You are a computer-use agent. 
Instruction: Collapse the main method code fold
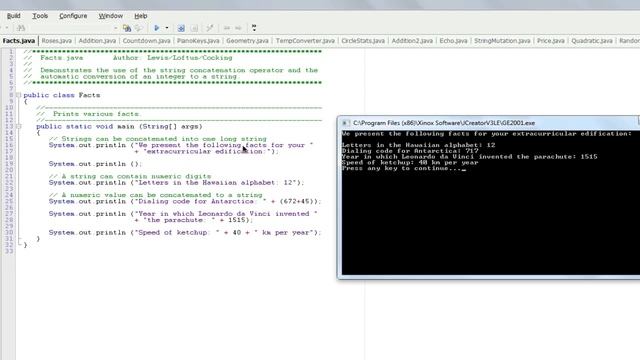[x=18, y=127]
